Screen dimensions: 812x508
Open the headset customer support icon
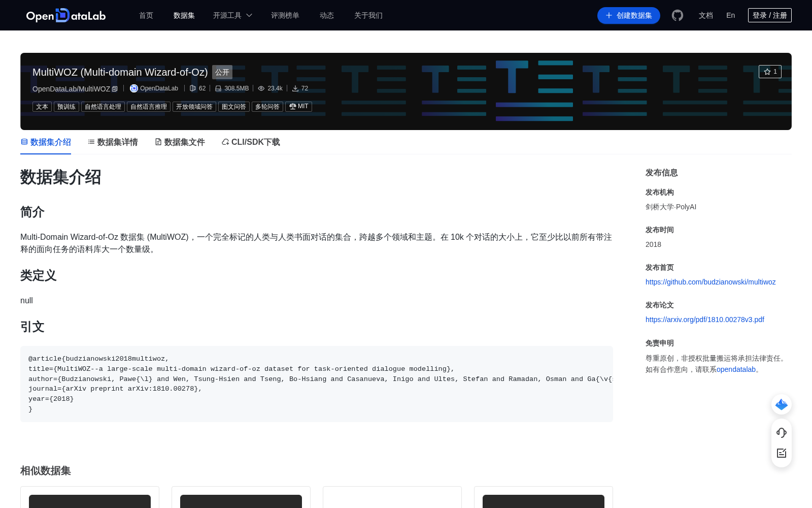pos(782,433)
